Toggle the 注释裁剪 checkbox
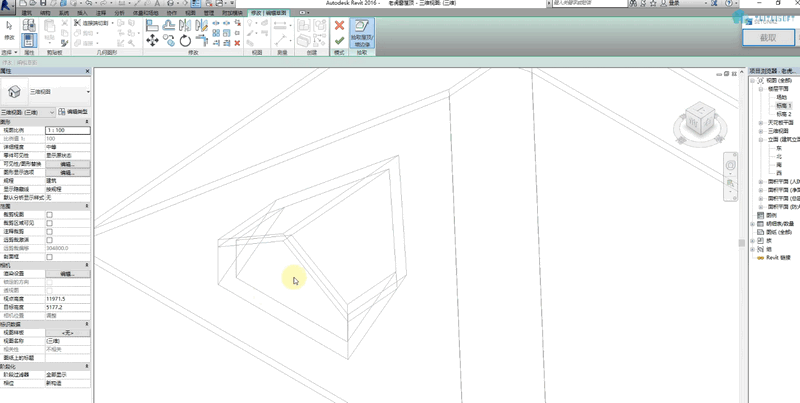The image size is (800, 403). coord(49,232)
